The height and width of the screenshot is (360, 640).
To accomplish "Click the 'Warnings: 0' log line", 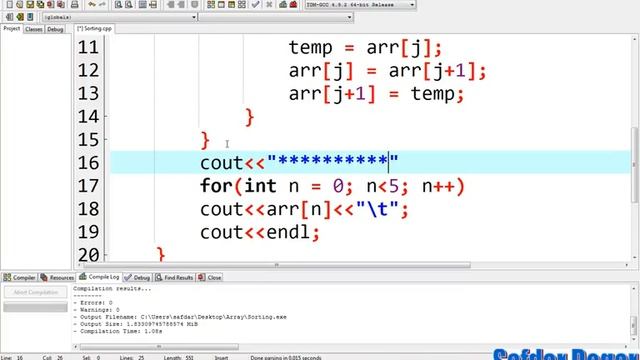I will (97, 310).
